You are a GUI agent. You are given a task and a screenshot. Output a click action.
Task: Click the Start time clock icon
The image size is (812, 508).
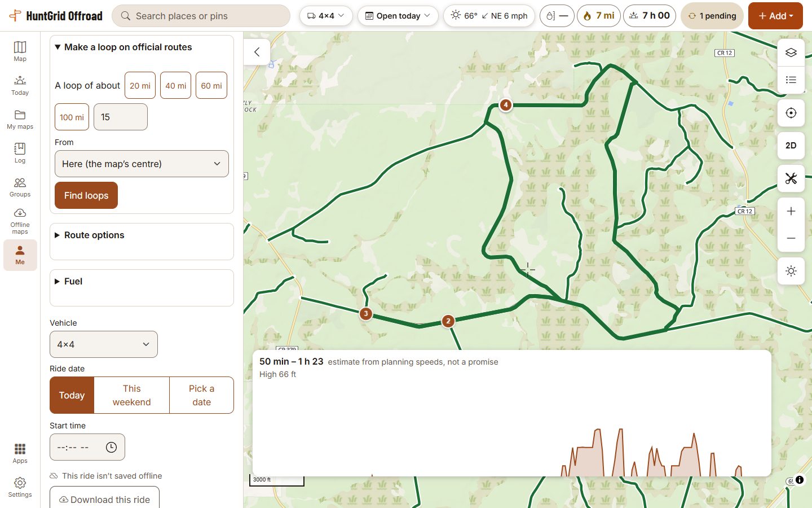[111, 447]
